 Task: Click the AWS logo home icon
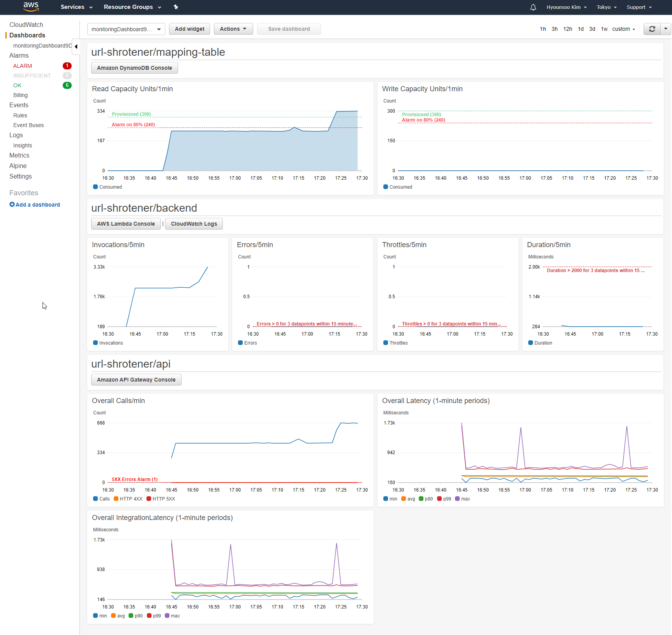(x=31, y=7)
